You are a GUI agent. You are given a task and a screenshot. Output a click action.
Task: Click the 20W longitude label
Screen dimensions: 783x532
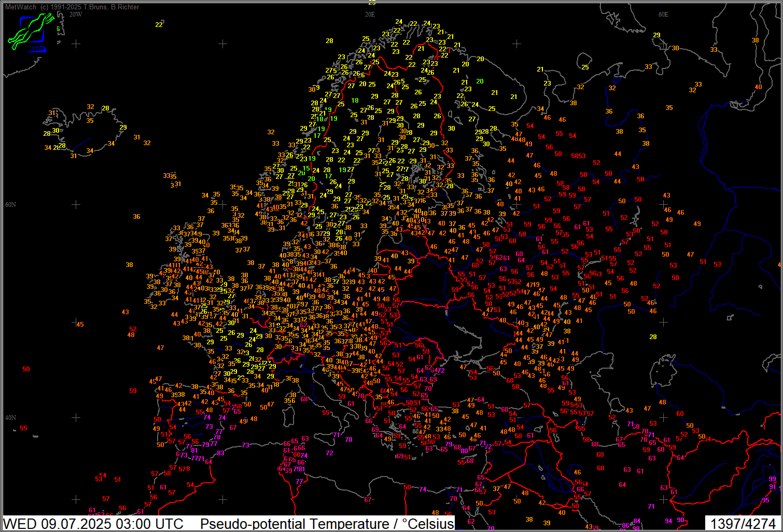click(76, 15)
